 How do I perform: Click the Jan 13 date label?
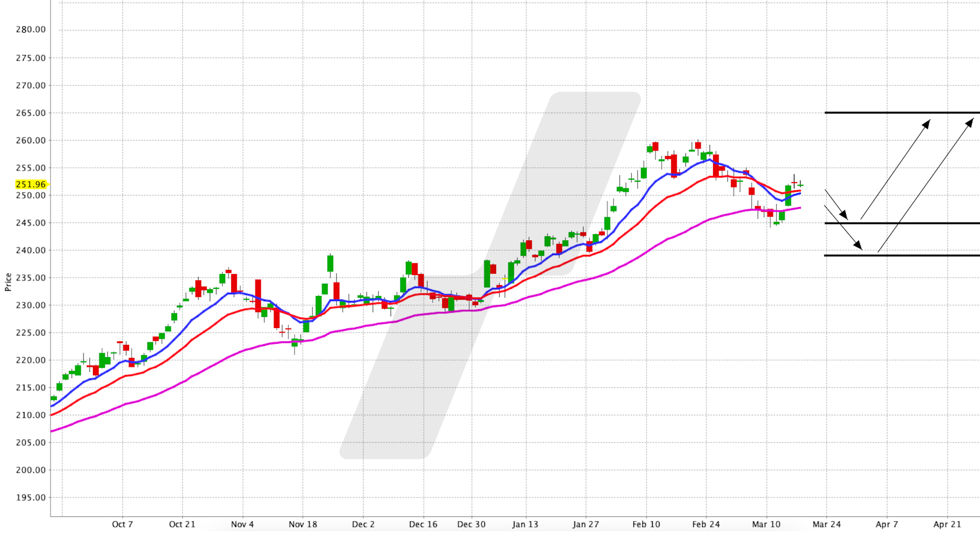point(525,524)
